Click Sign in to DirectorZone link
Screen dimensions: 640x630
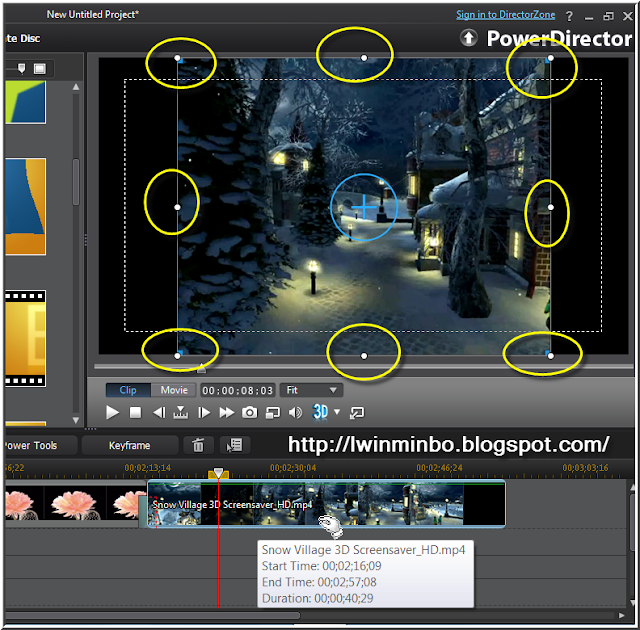(506, 15)
